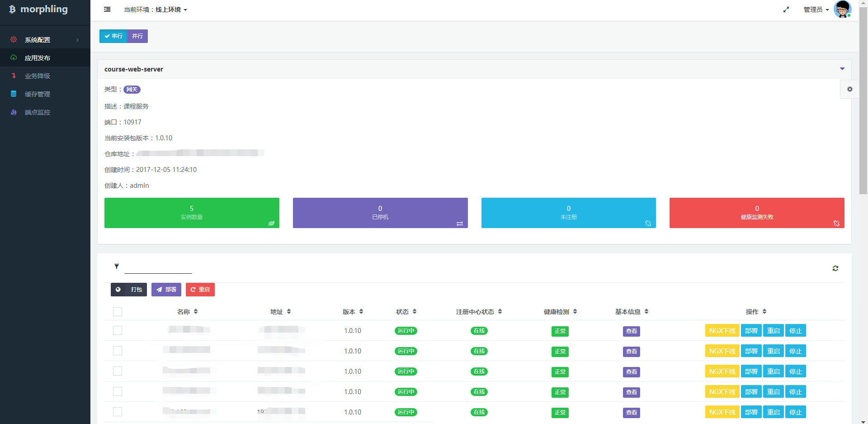Click the blue 未注册 card

click(x=568, y=213)
